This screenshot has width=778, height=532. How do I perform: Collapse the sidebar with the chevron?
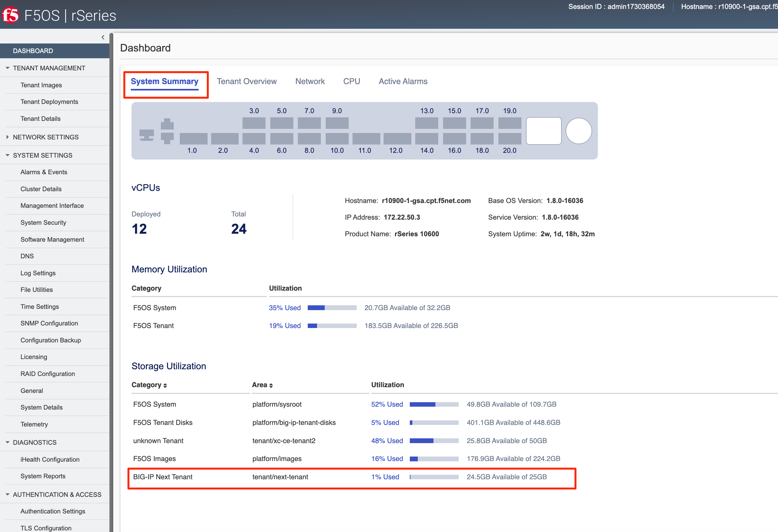pos(103,37)
